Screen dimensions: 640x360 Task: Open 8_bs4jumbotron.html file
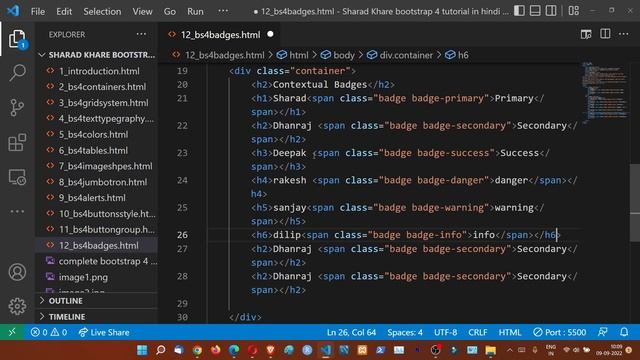point(103,182)
